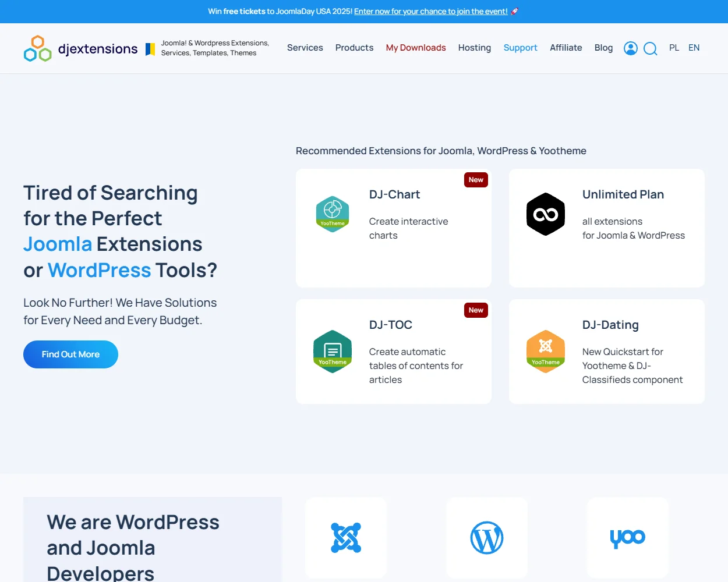Screen dimensions: 728x582
Task: Select the YOOtheme logo tile
Action: click(x=628, y=538)
